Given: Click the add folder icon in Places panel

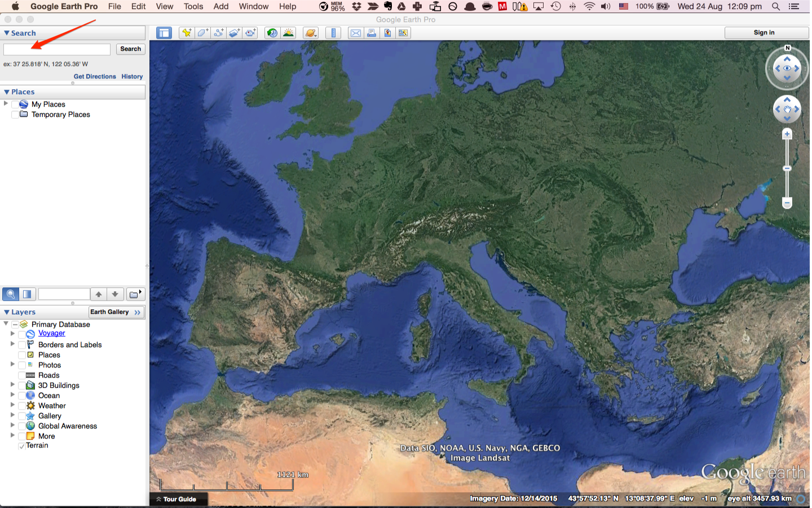Looking at the screenshot, I should [135, 294].
